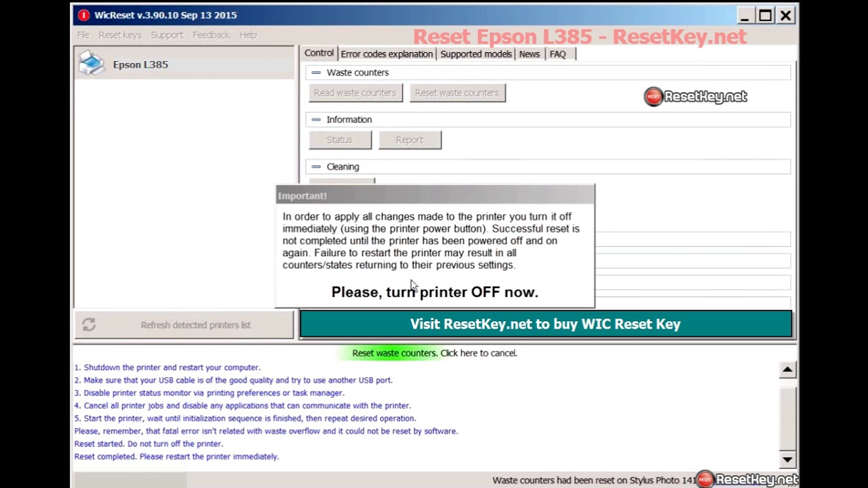
Task: Click the fatal error reminder log line
Action: [266, 431]
